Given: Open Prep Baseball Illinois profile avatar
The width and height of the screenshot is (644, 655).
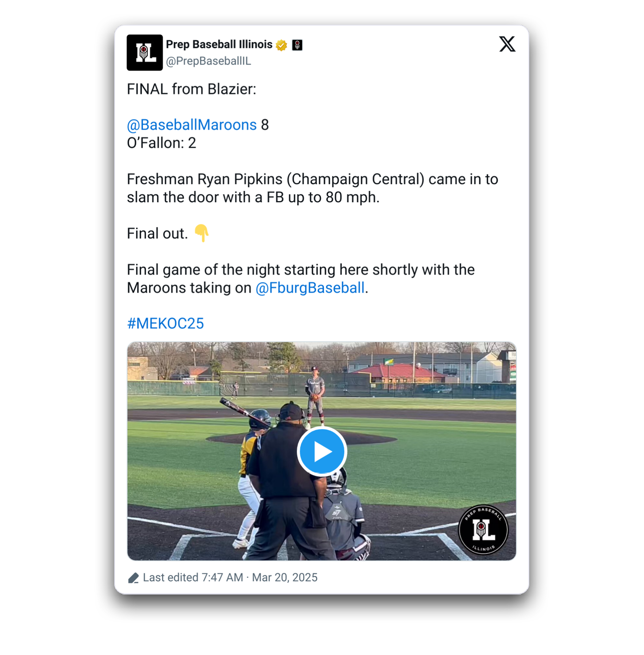Looking at the screenshot, I should [x=144, y=52].
